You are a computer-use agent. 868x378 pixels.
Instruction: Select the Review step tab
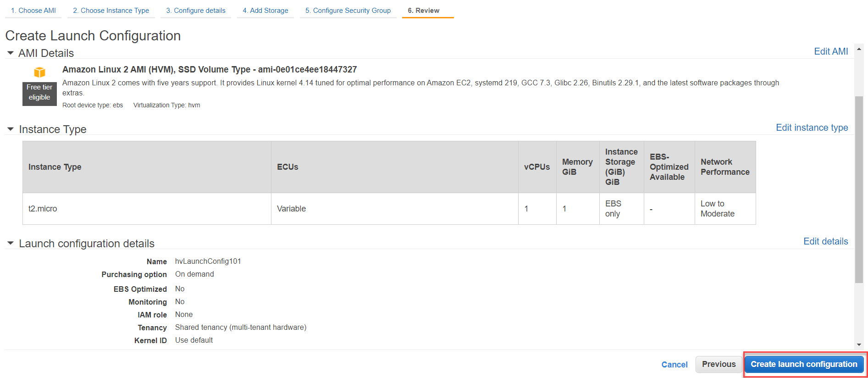428,10
